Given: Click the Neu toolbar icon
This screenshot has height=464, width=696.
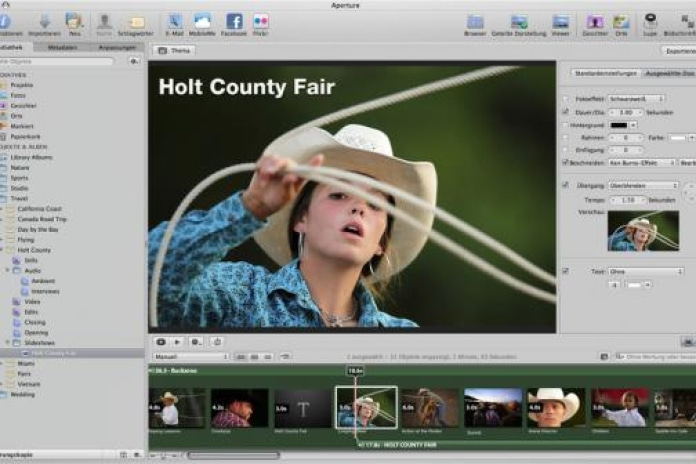Looking at the screenshot, I should [x=74, y=21].
